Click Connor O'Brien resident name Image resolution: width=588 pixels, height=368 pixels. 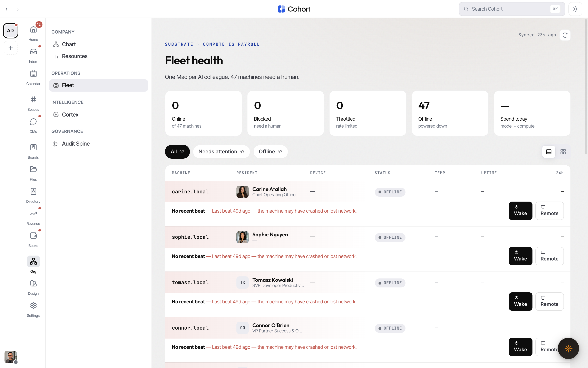[271, 325]
